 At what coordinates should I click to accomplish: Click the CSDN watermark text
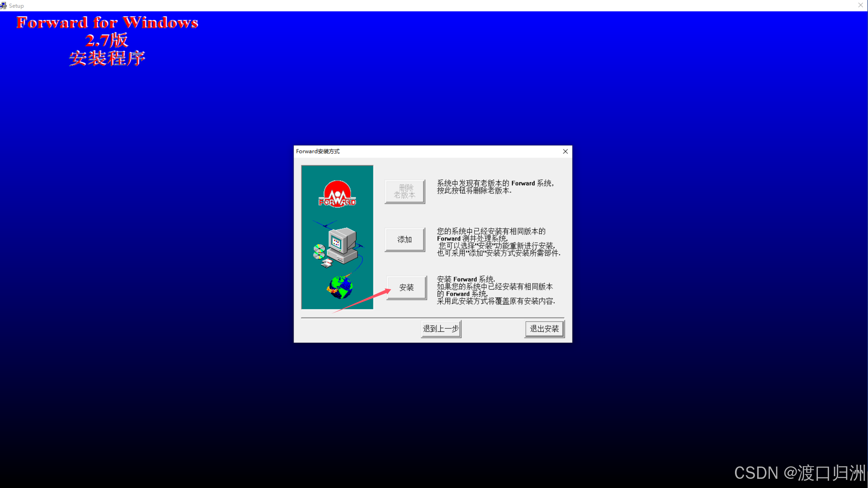click(x=799, y=473)
